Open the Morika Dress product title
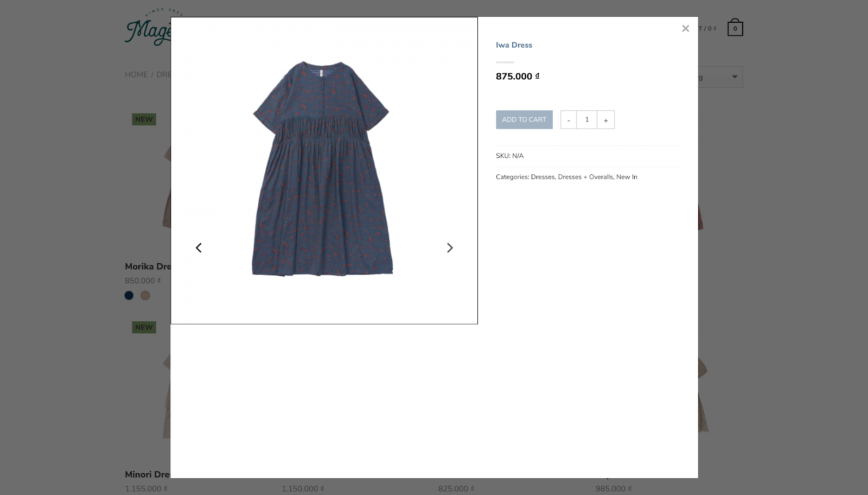Screen dimensions: 868x495 [148, 266]
